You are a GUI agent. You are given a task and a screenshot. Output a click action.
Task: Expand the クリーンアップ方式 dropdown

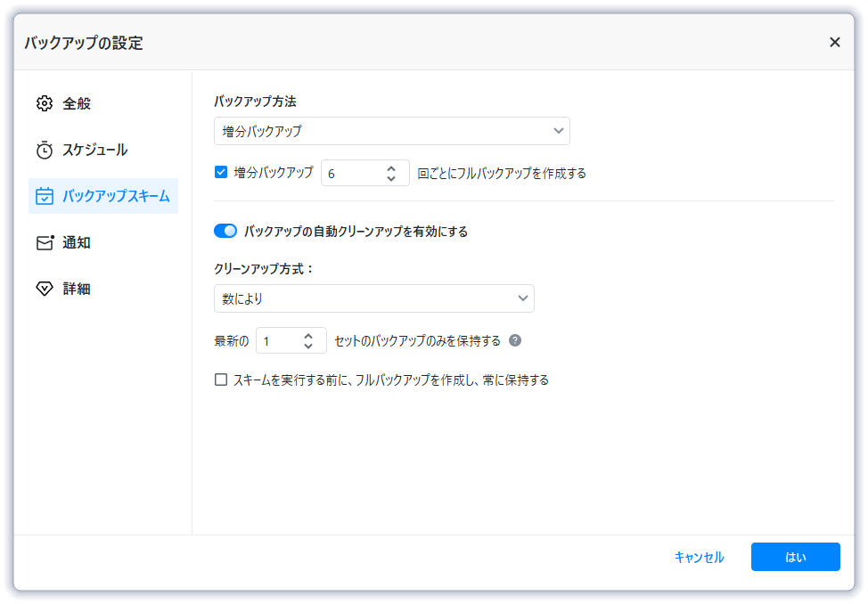373,298
